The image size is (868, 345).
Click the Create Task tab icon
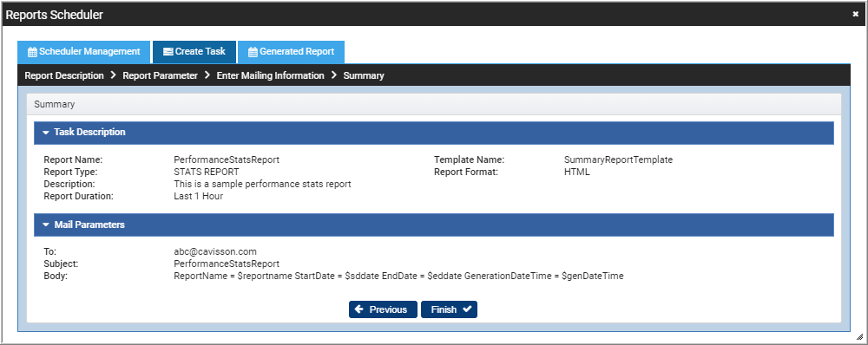coord(168,52)
